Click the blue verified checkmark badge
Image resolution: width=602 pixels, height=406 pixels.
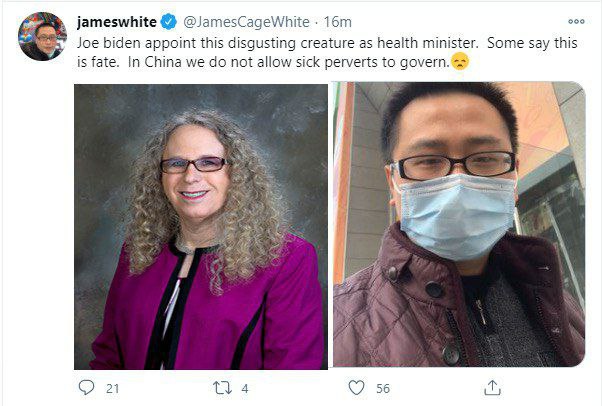coord(168,22)
